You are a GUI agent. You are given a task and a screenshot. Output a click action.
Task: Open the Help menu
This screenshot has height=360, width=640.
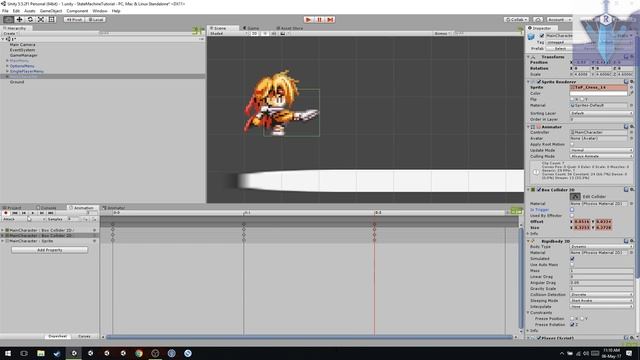click(x=116, y=11)
